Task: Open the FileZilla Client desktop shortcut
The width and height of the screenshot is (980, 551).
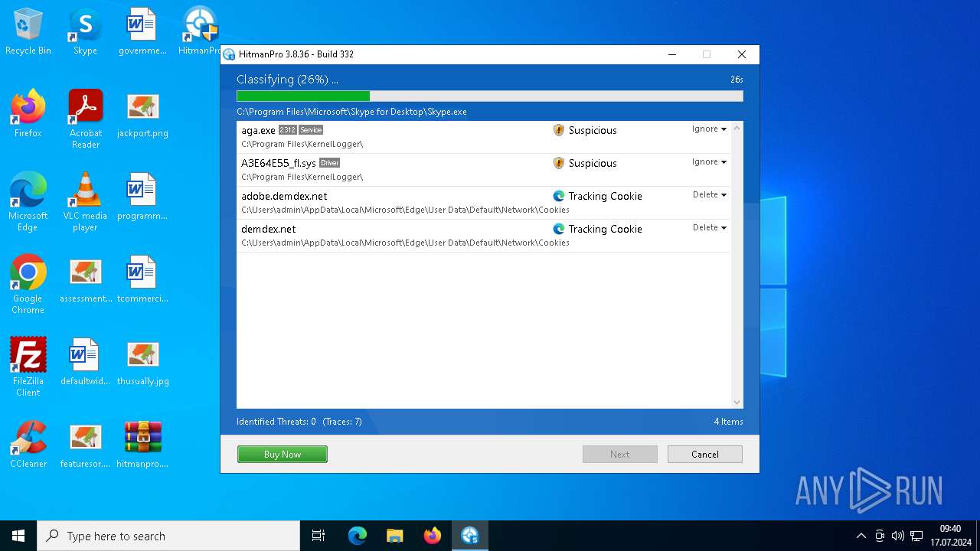Action: [x=28, y=367]
